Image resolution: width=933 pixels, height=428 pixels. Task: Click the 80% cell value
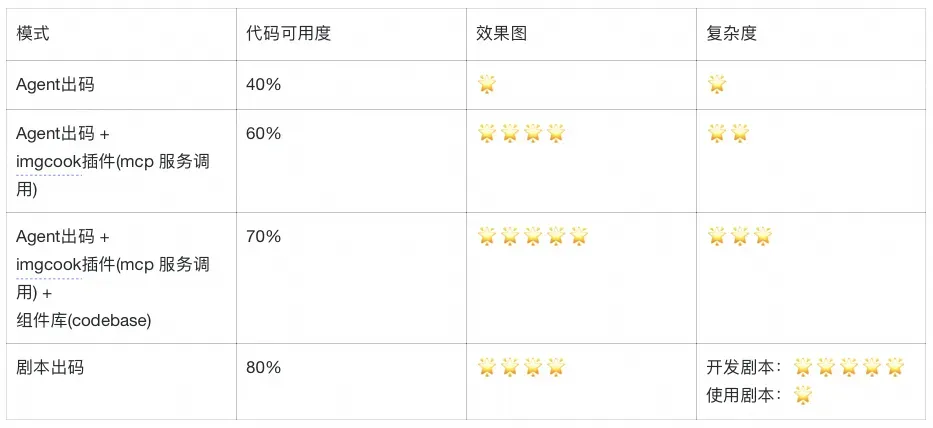click(x=263, y=367)
